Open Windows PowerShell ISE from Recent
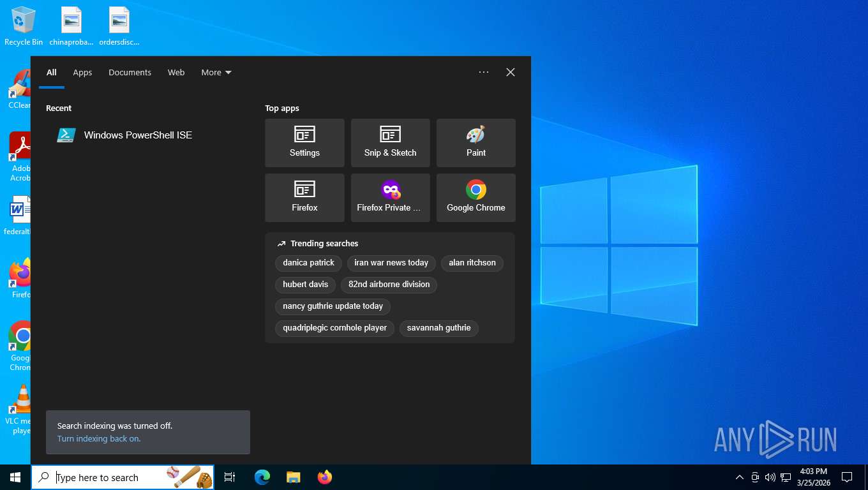Screen dimensions: 868x490 148,135
